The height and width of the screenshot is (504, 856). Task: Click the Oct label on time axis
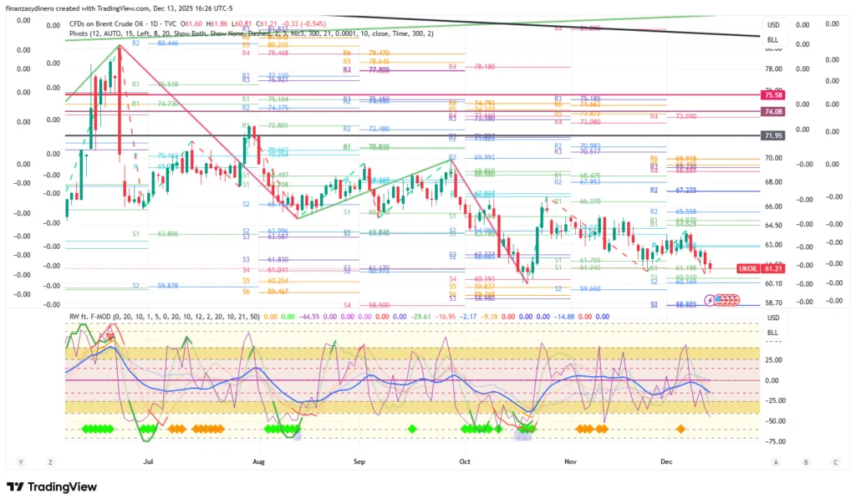[x=463, y=461]
